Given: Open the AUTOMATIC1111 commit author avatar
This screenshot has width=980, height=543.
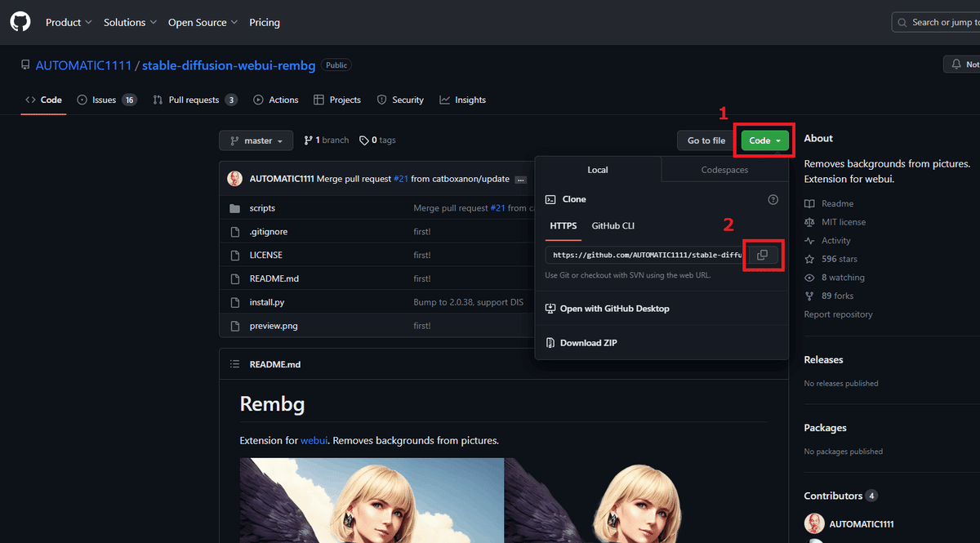Looking at the screenshot, I should [x=235, y=179].
